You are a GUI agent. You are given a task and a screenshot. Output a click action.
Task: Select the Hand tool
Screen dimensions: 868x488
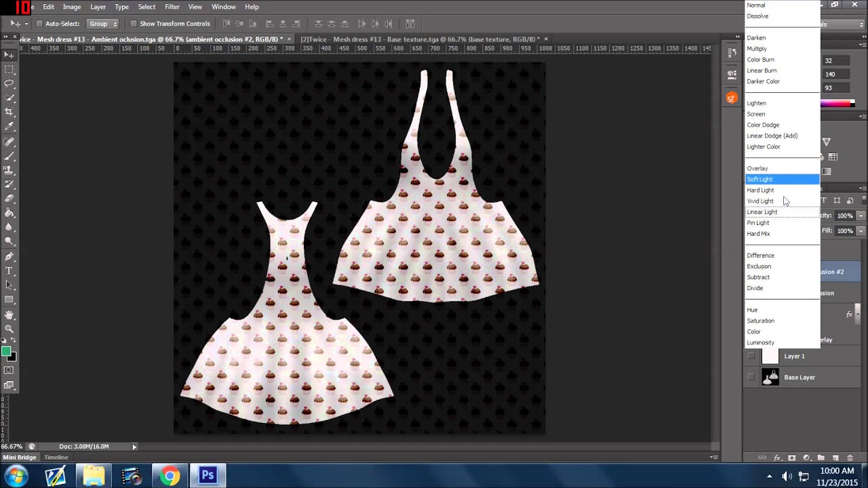(9, 315)
